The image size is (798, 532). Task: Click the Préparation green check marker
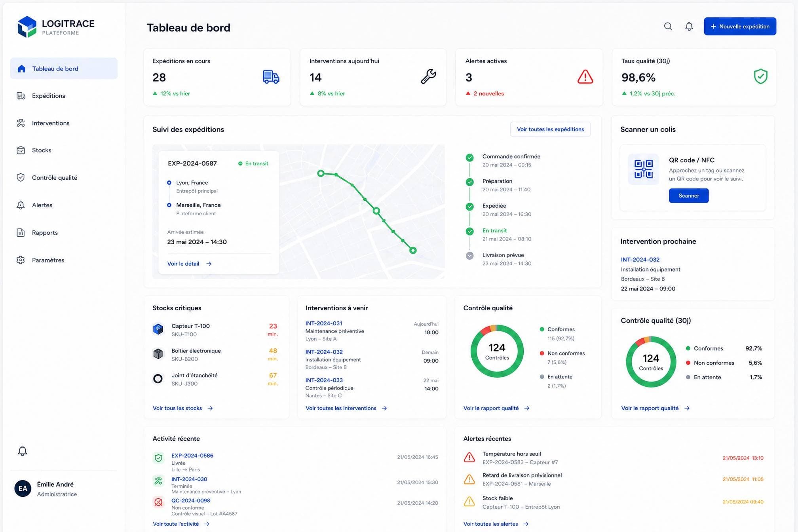coord(469,182)
